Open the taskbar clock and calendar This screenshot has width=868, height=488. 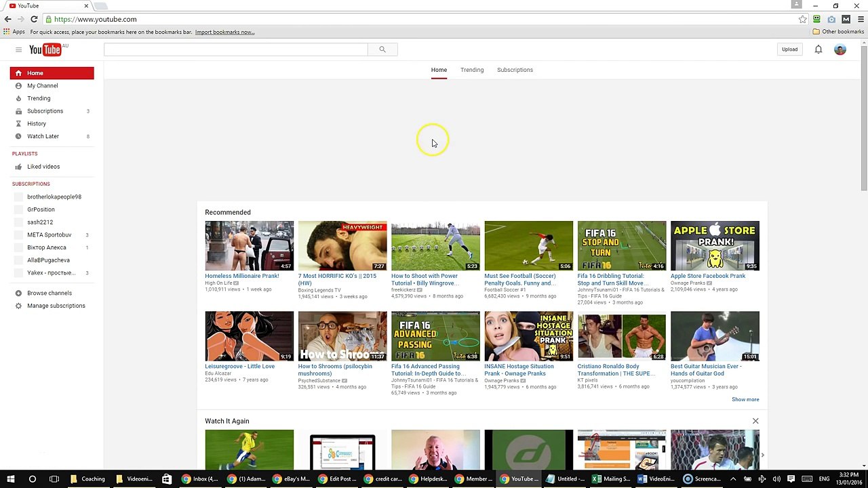pyautogui.click(x=848, y=479)
